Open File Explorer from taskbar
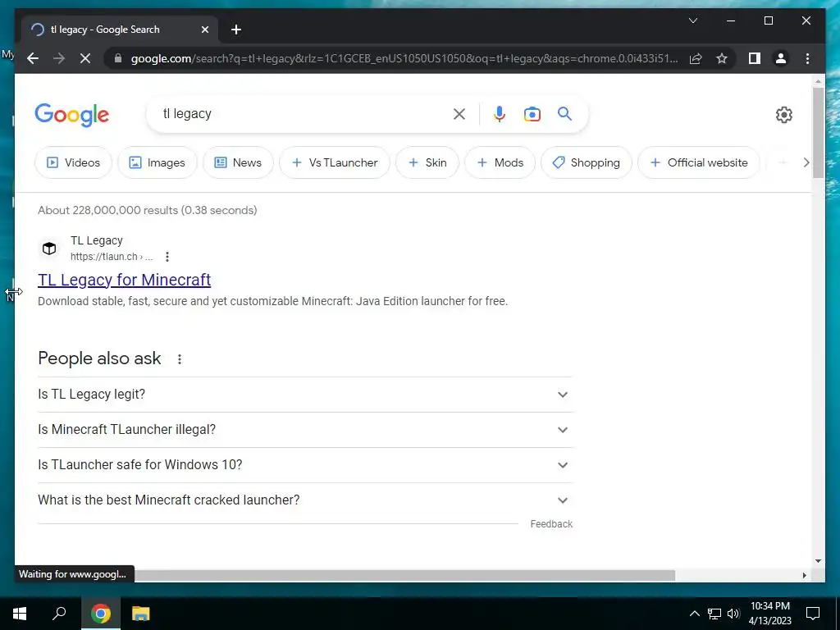This screenshot has height=630, width=840. (x=141, y=614)
